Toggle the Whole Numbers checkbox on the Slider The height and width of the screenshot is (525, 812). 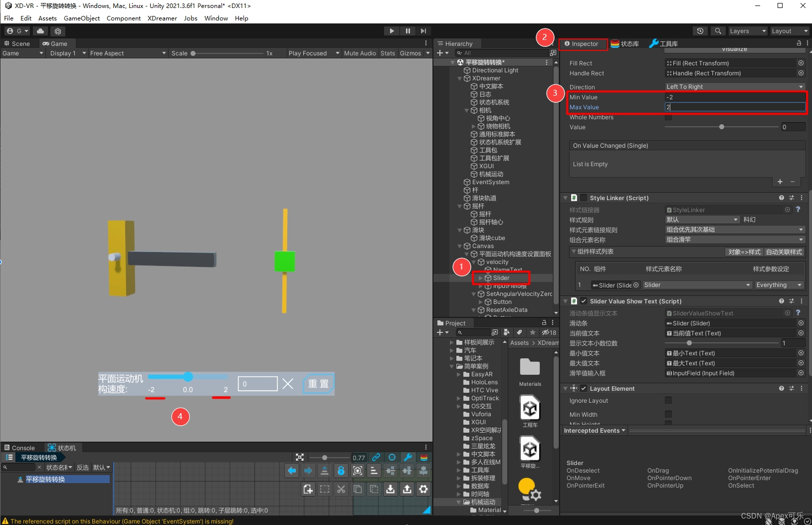(669, 117)
